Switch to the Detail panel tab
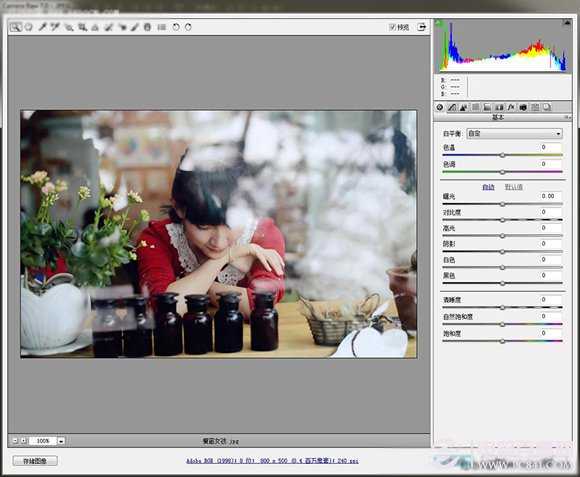Screen dimensions: 580x477 point(463,107)
